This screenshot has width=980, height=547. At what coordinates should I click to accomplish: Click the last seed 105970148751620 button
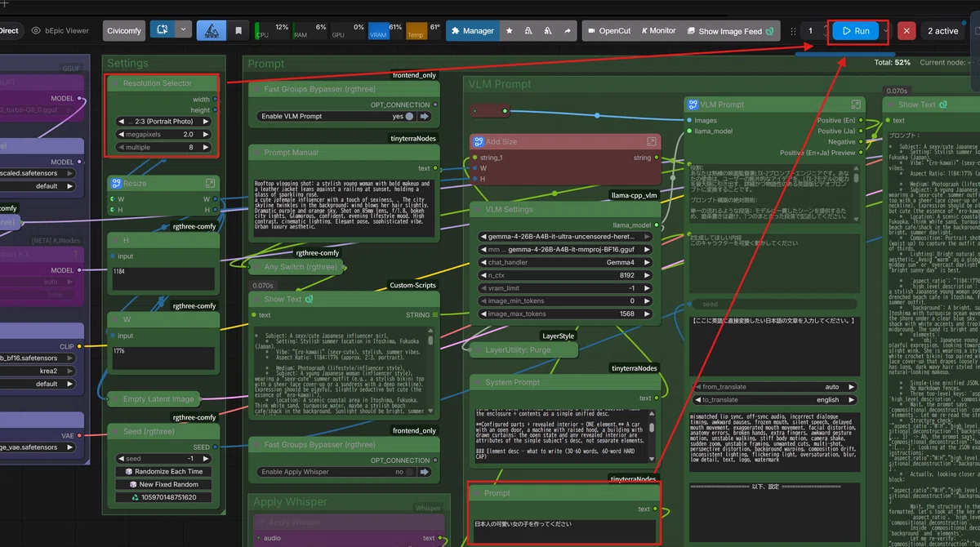pyautogui.click(x=163, y=497)
